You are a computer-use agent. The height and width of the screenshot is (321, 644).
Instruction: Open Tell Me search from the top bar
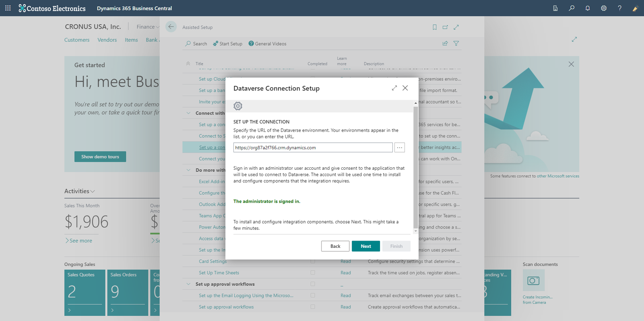point(571,8)
